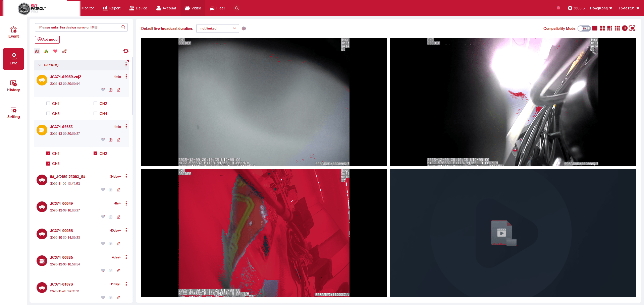Select the nine-grid video layout
Screen dimensions: 644x305
pyautogui.click(x=617, y=28)
